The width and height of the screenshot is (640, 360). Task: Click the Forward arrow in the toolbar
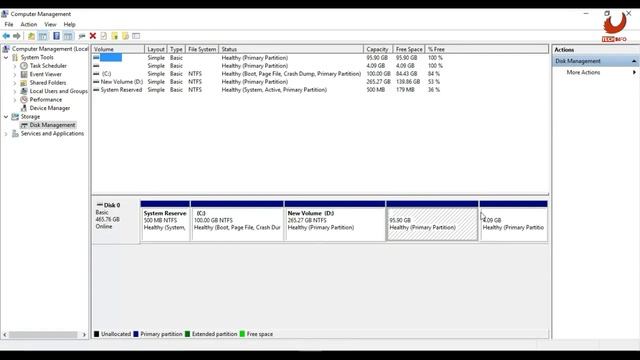point(17,36)
